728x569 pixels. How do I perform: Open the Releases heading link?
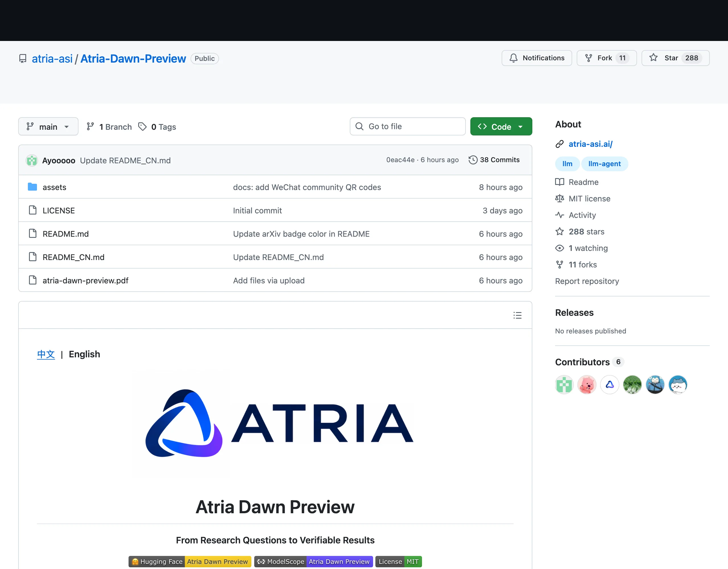pos(574,312)
